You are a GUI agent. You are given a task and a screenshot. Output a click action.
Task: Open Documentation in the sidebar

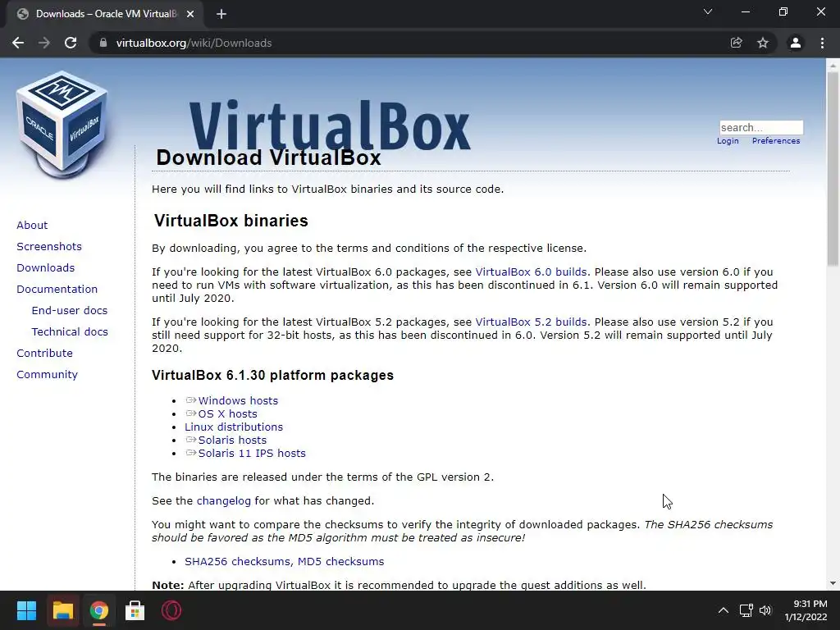(57, 290)
